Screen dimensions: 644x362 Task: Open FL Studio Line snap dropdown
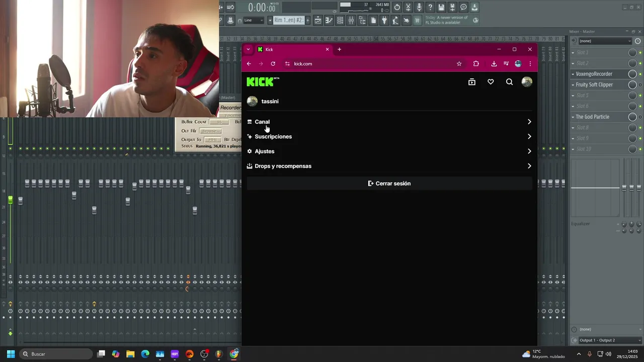(254, 21)
